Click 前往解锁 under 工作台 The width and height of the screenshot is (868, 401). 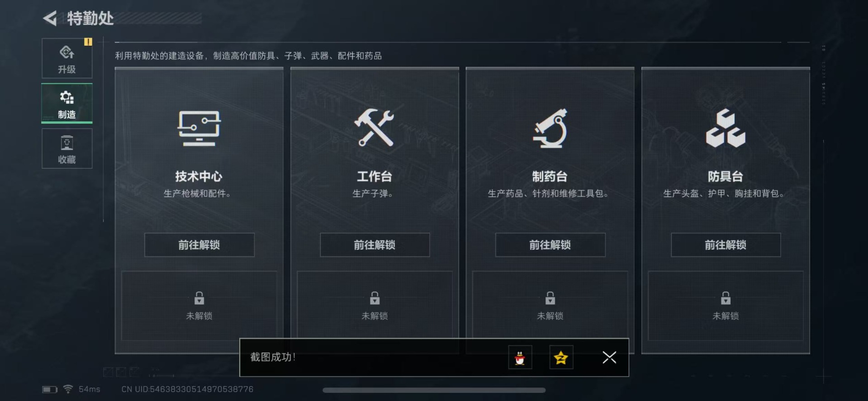click(375, 245)
